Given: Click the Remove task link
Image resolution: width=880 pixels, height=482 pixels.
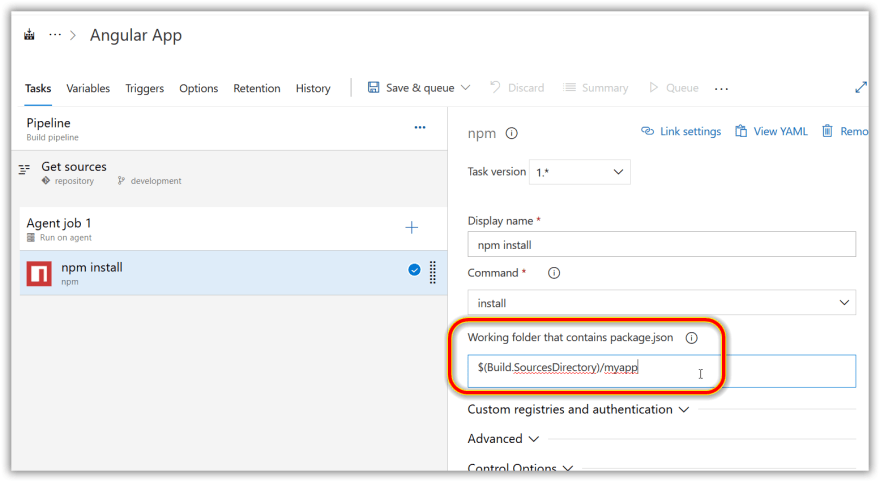Looking at the screenshot, I should [845, 131].
